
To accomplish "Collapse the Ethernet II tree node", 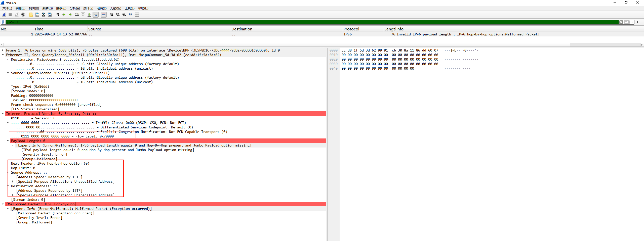I will click(3, 55).
